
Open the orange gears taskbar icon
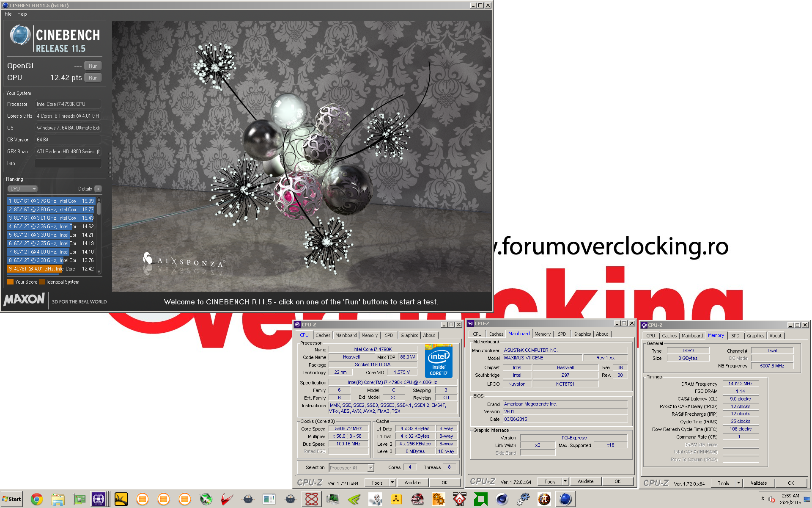click(439, 499)
